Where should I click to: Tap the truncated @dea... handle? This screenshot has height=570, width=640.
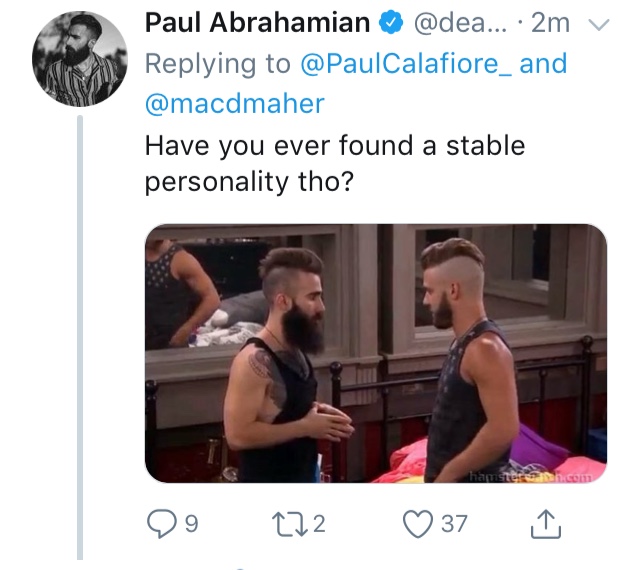(460, 23)
